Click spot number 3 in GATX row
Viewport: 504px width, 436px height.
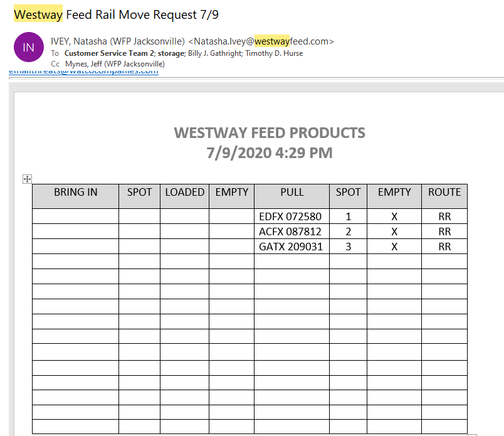[x=348, y=247]
